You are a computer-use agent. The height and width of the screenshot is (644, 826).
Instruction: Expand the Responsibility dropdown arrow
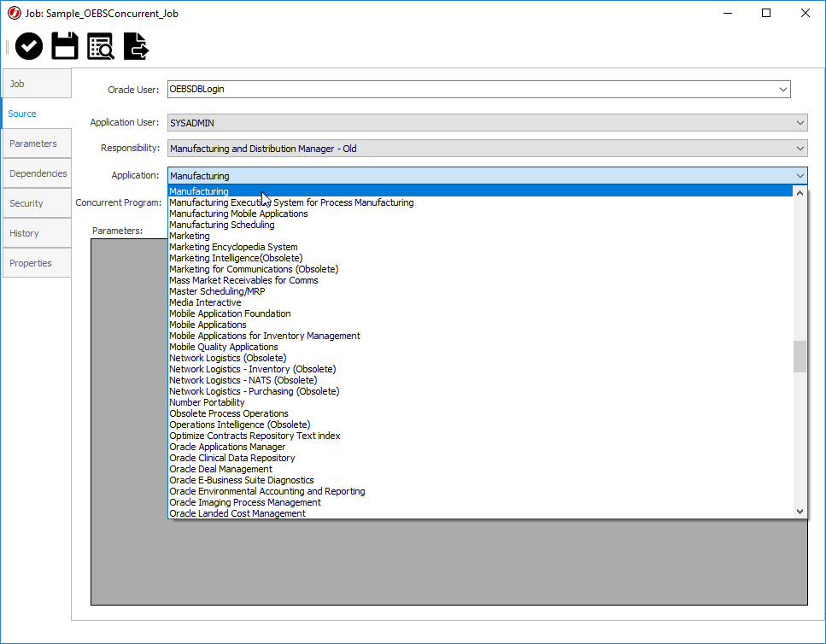click(800, 149)
